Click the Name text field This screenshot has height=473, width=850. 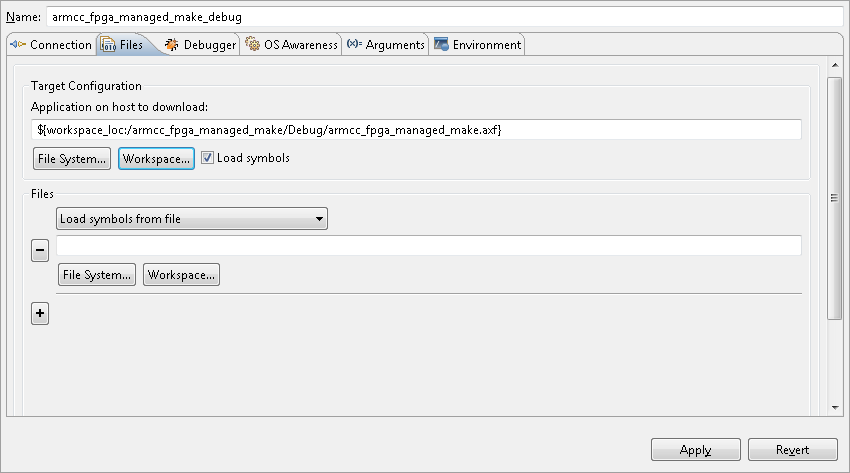[x=445, y=17]
